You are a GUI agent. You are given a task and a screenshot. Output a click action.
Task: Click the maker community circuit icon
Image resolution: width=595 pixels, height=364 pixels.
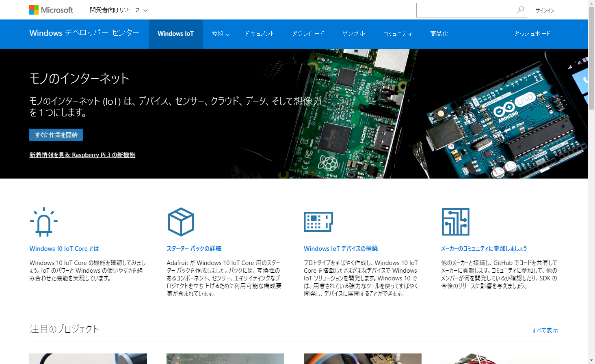tap(455, 222)
